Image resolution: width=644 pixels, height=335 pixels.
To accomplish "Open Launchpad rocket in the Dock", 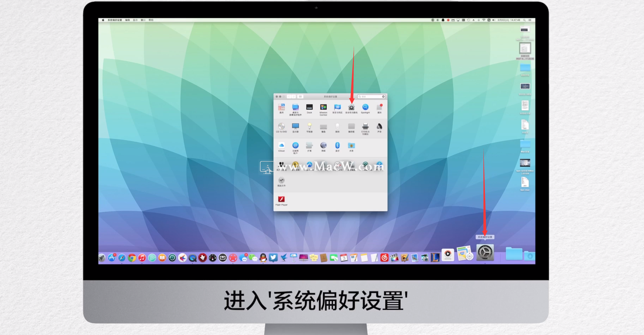I will 102,258.
